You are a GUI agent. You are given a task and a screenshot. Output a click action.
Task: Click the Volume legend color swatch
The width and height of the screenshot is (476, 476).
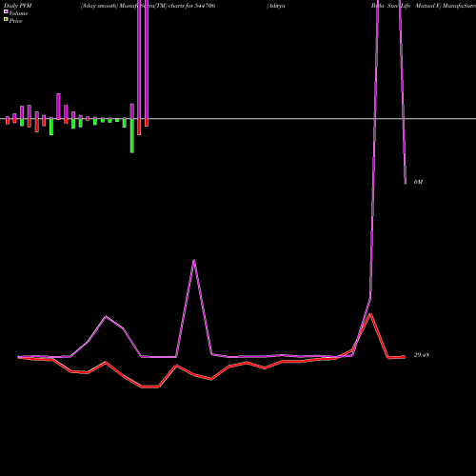click(6, 11)
